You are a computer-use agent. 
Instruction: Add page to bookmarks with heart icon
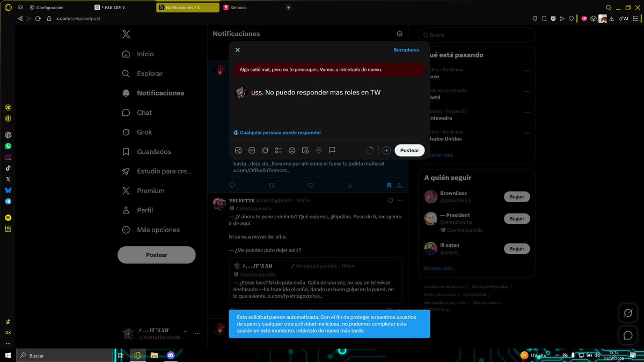coord(572,18)
